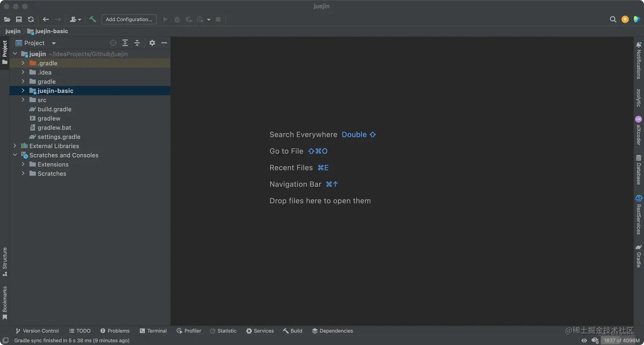Open the Gradle side tool window
This screenshot has width=644, height=345.
click(x=638, y=256)
